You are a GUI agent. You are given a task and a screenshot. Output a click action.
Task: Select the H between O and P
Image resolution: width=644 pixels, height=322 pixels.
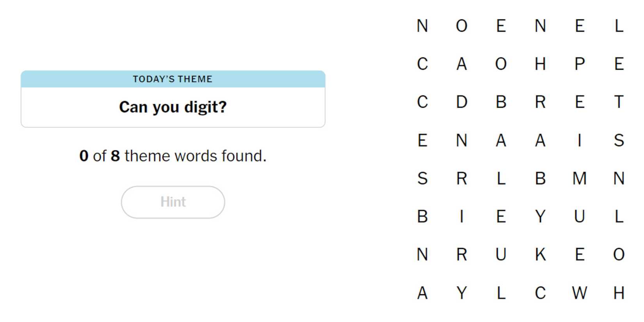540,64
